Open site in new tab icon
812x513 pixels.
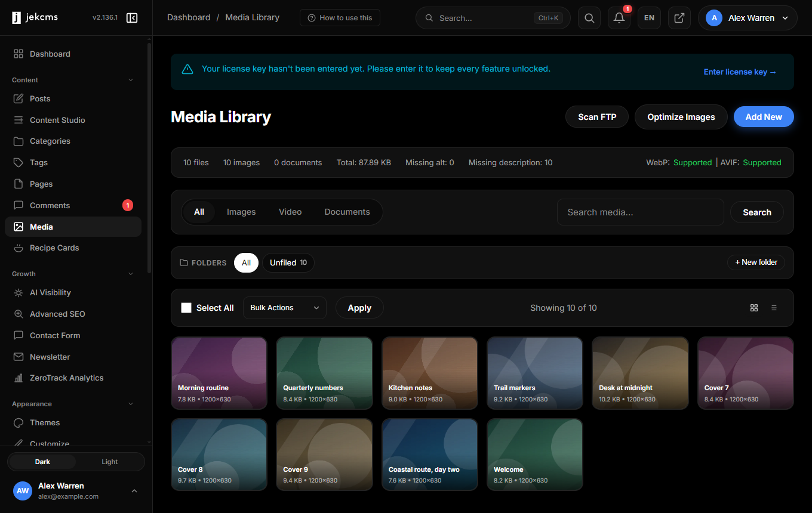coord(679,18)
